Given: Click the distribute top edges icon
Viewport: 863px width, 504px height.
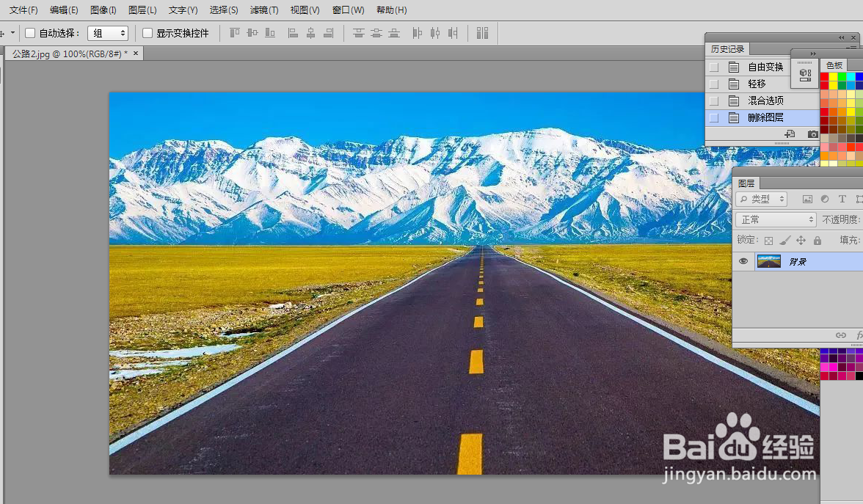Looking at the screenshot, I should tap(359, 33).
